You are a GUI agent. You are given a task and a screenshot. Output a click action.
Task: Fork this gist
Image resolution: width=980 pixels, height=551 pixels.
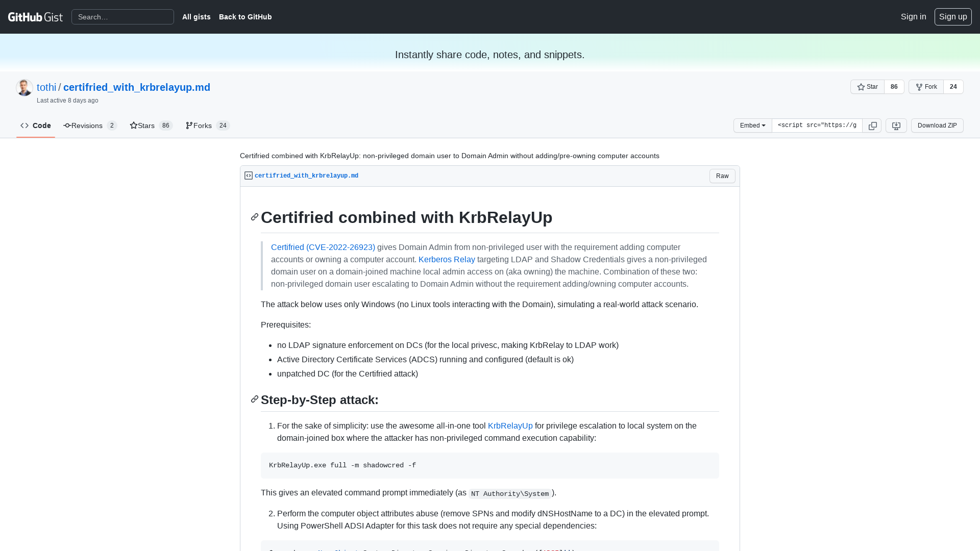coord(926,87)
